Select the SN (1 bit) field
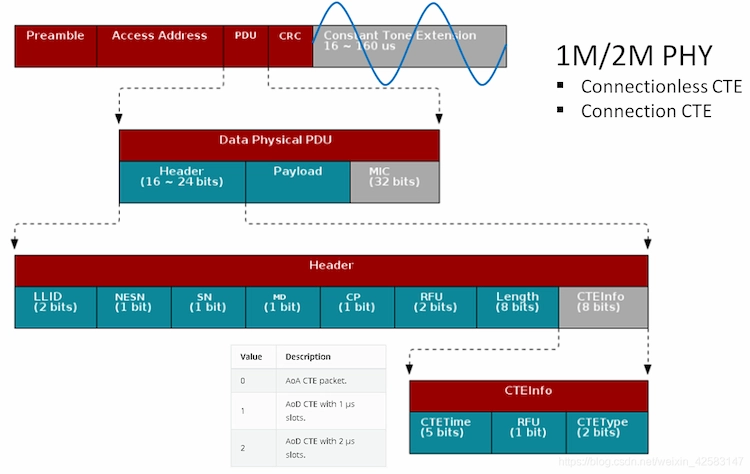Screen dimensions: 750x474 209,307
